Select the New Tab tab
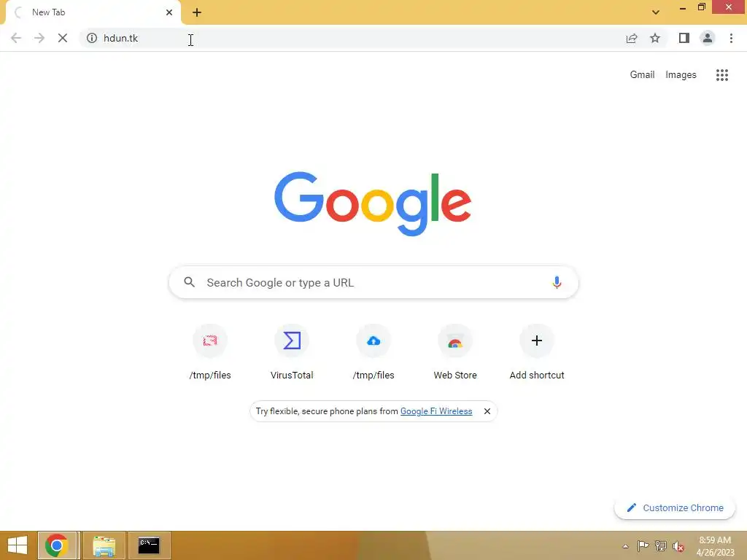 pos(93,12)
